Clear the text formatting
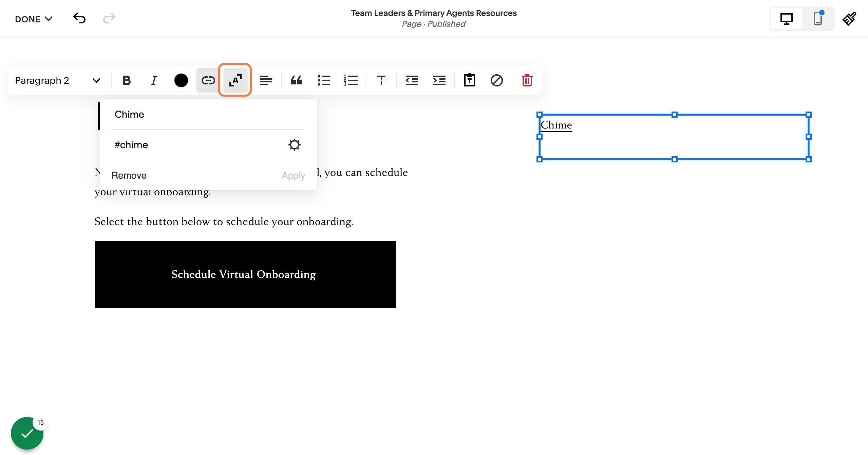 click(x=496, y=80)
